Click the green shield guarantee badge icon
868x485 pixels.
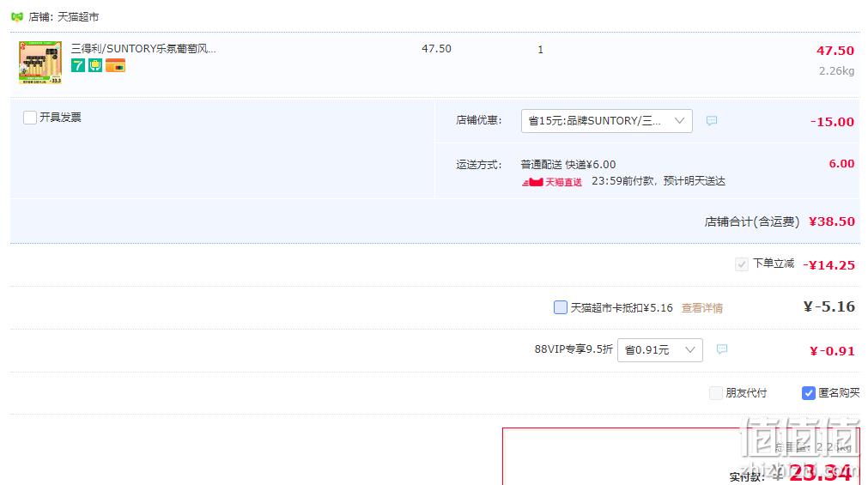(x=95, y=65)
